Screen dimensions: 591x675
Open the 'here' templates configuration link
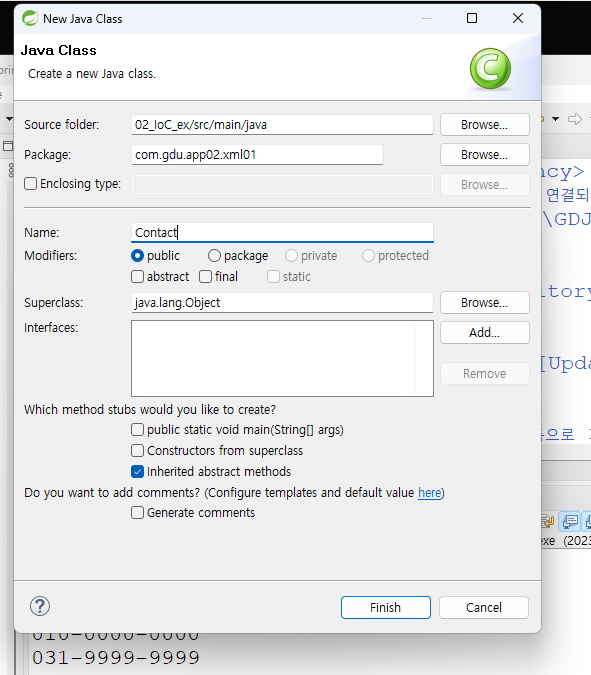click(x=430, y=492)
